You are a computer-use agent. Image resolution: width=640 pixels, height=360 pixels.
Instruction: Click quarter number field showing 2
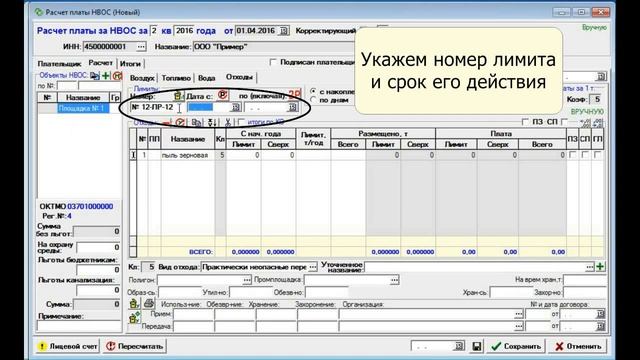tap(154, 31)
